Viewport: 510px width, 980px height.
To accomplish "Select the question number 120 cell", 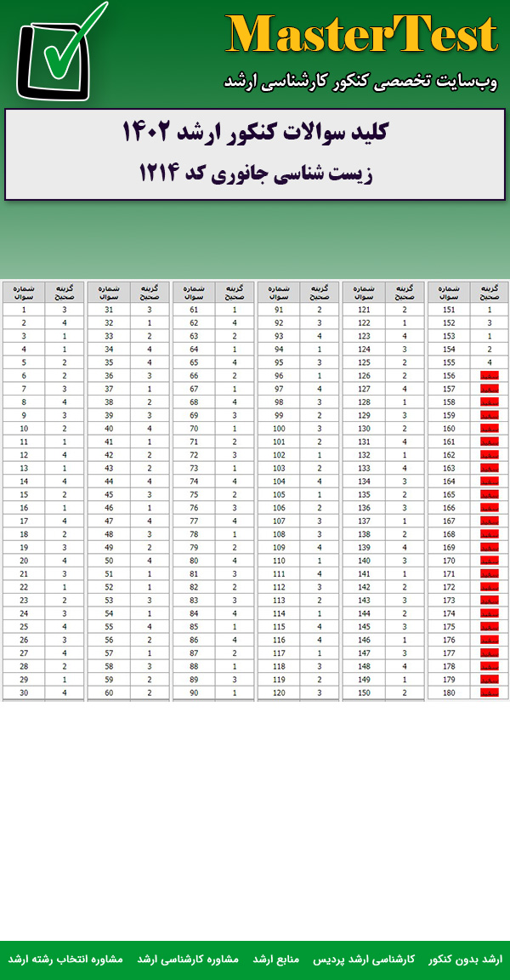I will pyautogui.click(x=279, y=693).
